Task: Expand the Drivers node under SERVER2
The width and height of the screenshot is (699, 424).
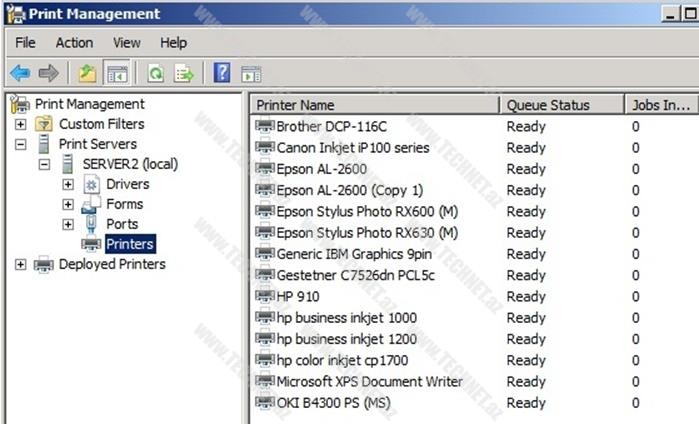Action: pos(68,184)
